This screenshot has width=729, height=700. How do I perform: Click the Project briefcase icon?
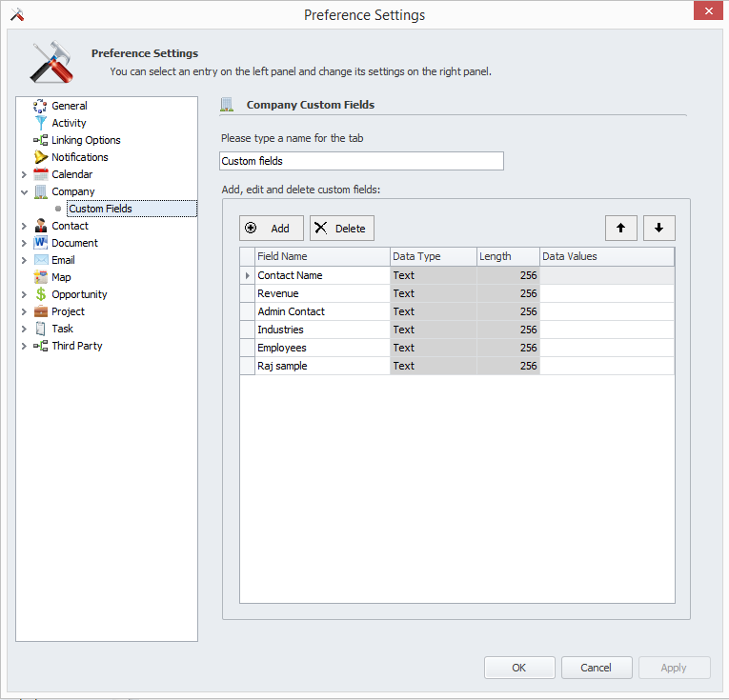[40, 311]
